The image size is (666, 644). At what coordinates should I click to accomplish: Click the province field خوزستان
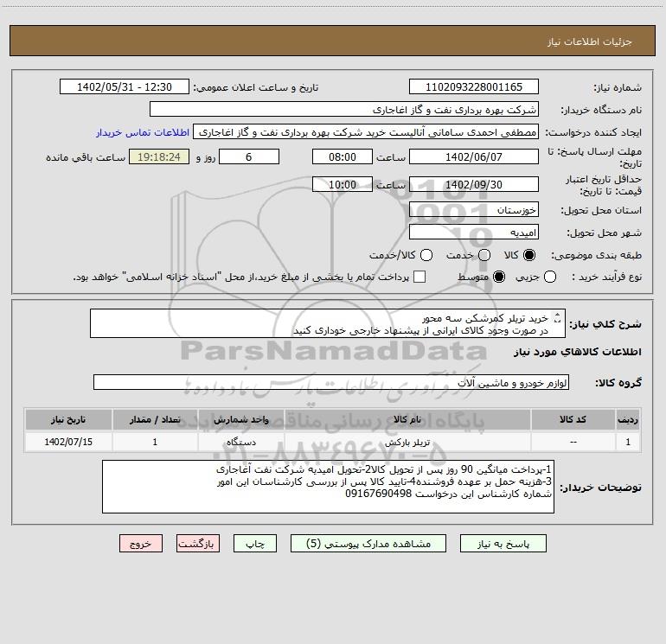(x=474, y=210)
